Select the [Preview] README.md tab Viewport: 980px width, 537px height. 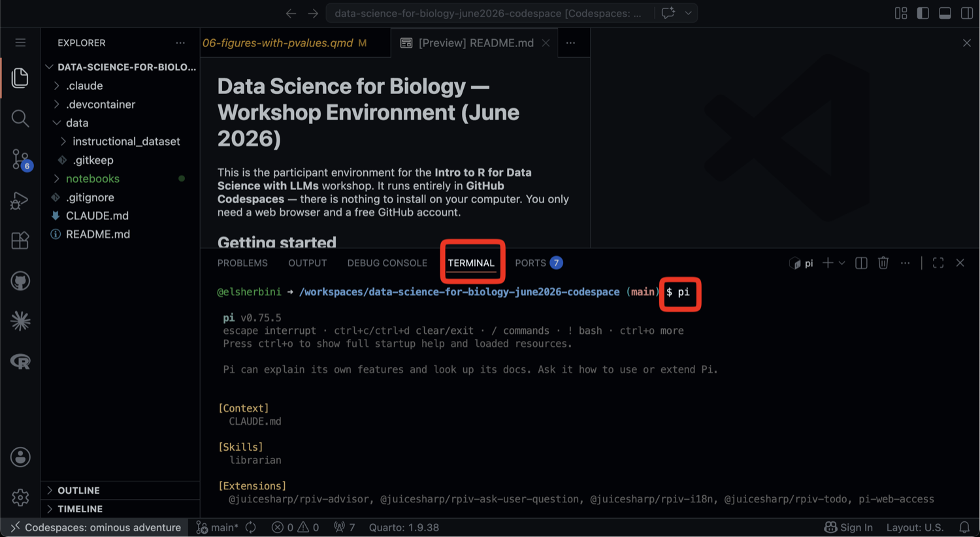tap(476, 42)
